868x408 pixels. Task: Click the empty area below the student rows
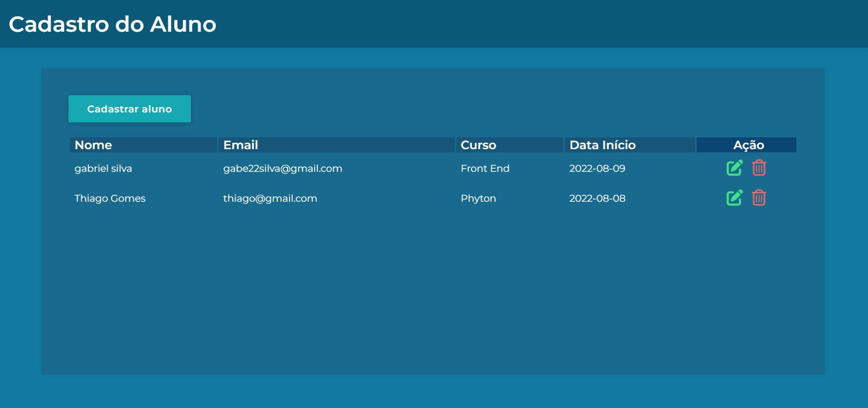pos(433,290)
